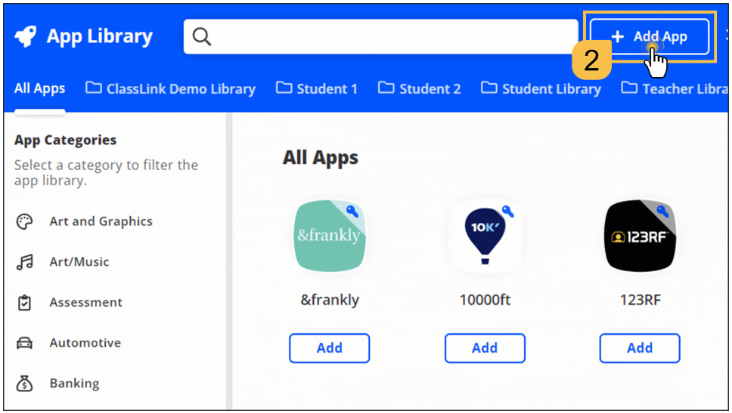Image resolution: width=732 pixels, height=413 pixels.
Task: Open the 10000ft balloon app icon
Action: [484, 236]
